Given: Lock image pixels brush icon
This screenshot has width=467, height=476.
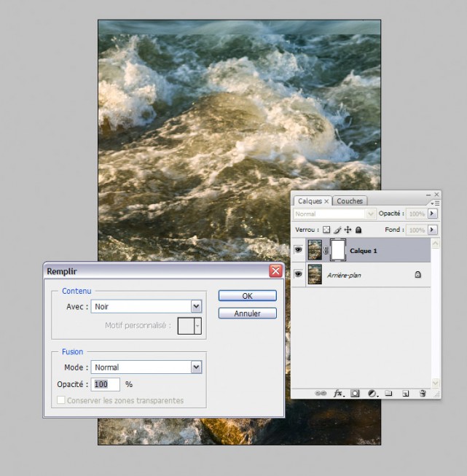Looking at the screenshot, I should tap(337, 230).
